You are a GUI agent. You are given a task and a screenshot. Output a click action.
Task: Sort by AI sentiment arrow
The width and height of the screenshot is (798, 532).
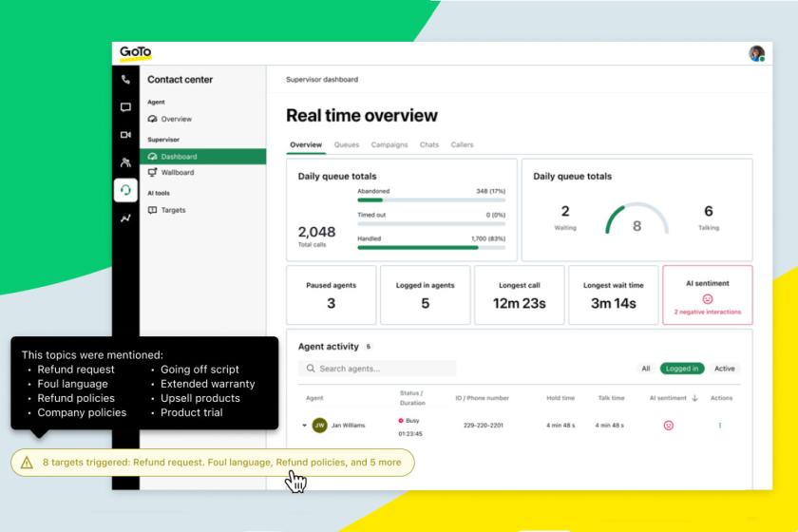point(694,398)
